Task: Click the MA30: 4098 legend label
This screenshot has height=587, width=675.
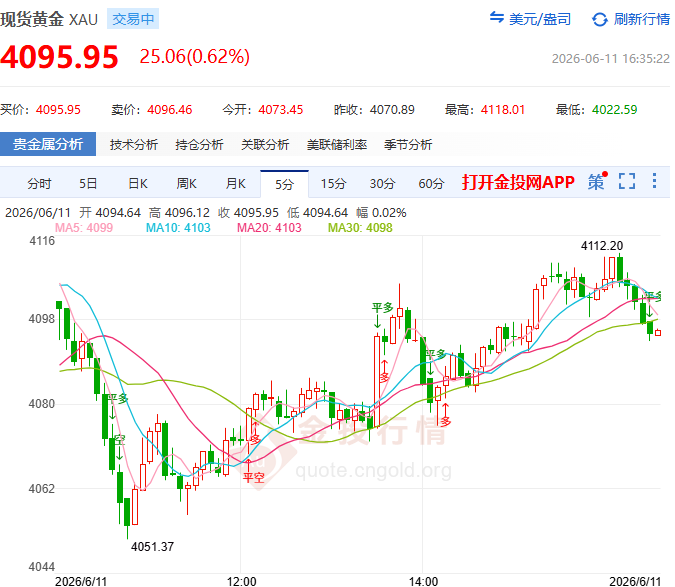Action: (360, 228)
